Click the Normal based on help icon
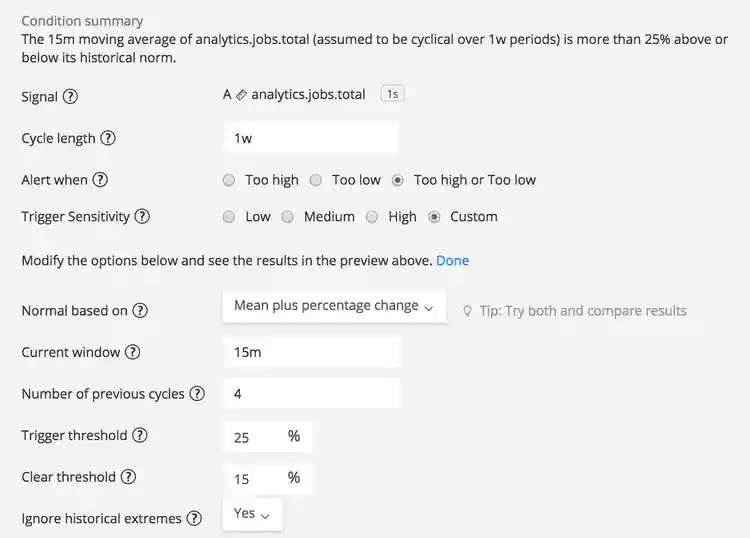The image size is (750, 538). 140,310
